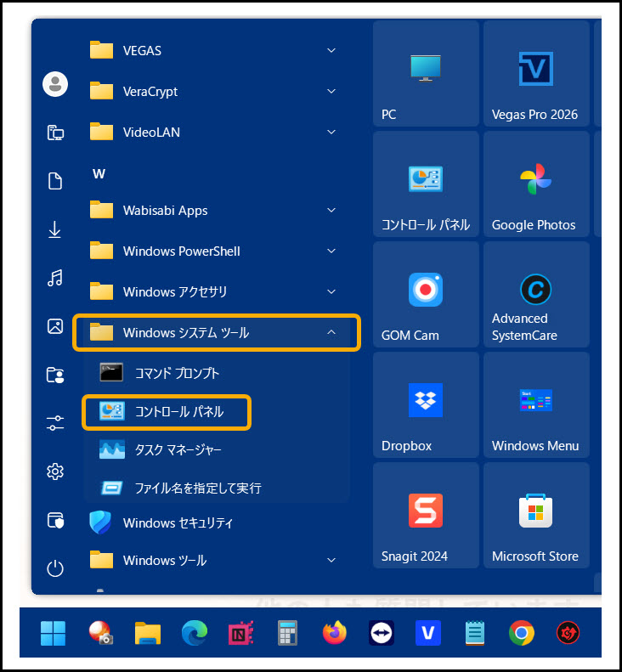Screen dimensions: 622x672
Task: Open the Calculator taskbar icon
Action: pos(288,633)
